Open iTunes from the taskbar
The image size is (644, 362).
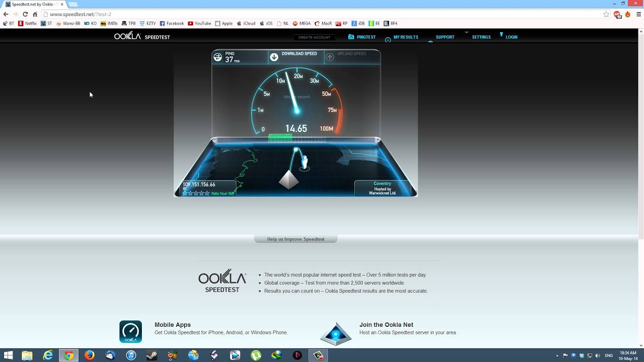tap(131, 355)
